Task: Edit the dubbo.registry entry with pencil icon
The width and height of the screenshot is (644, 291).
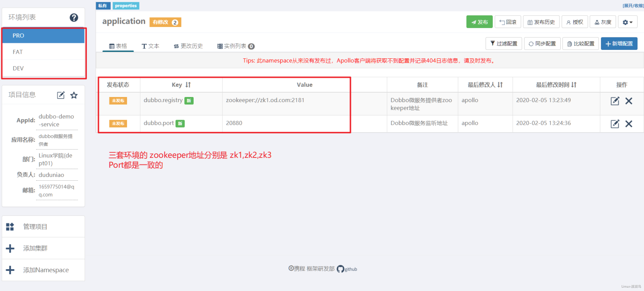Action: click(x=615, y=101)
